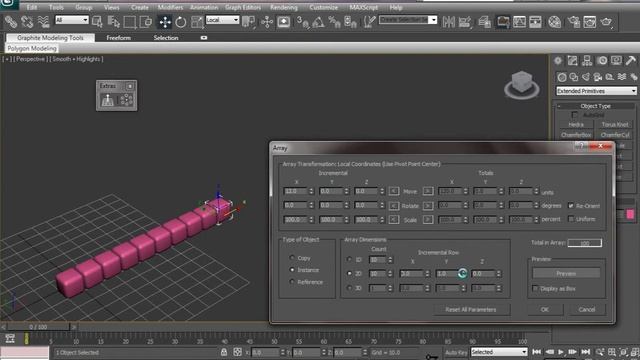Click the Play Animation button

click(x=561, y=352)
